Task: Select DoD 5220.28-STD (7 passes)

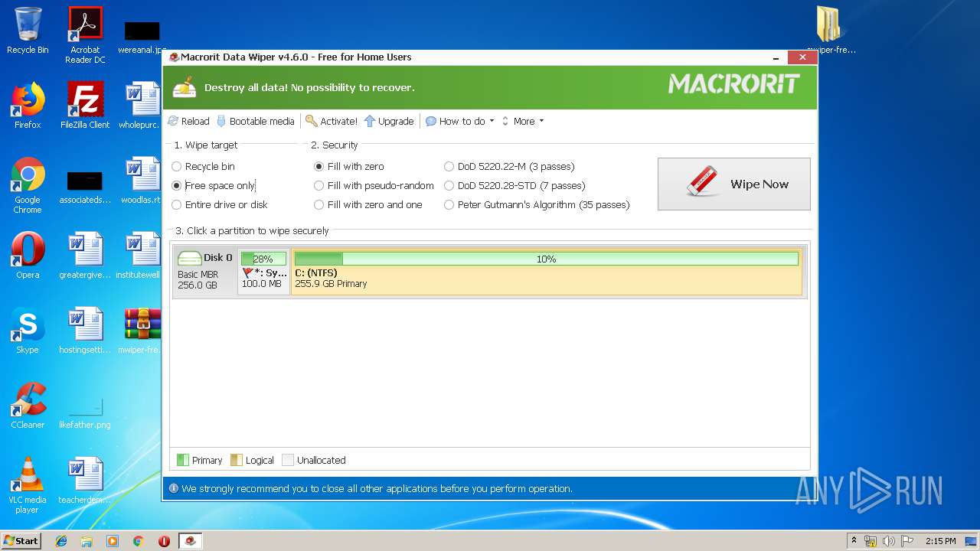Action: point(514,185)
